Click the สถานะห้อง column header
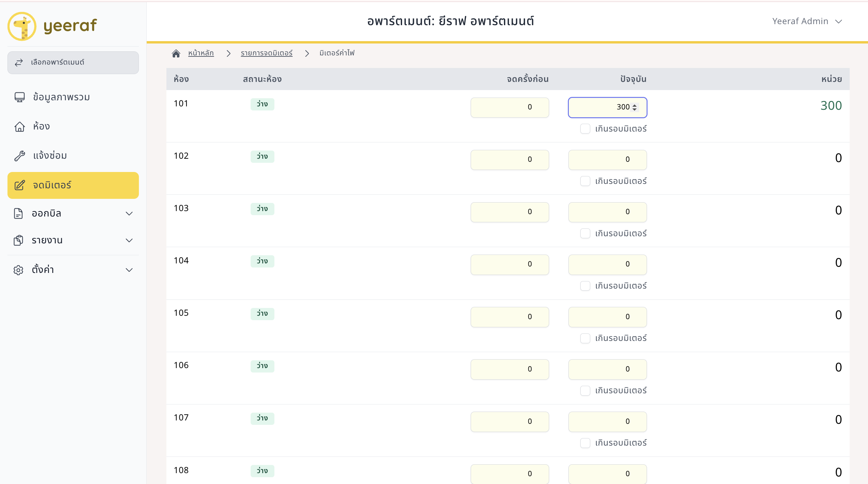This screenshot has height=484, width=868. [x=262, y=79]
